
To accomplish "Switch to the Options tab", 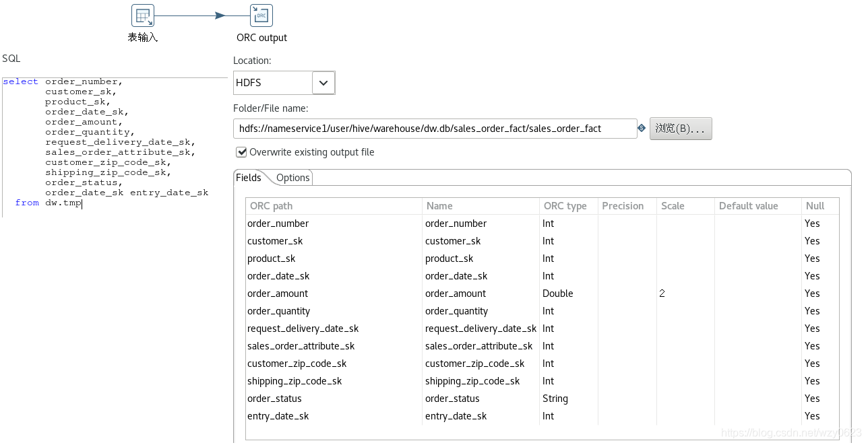I will click(x=293, y=178).
